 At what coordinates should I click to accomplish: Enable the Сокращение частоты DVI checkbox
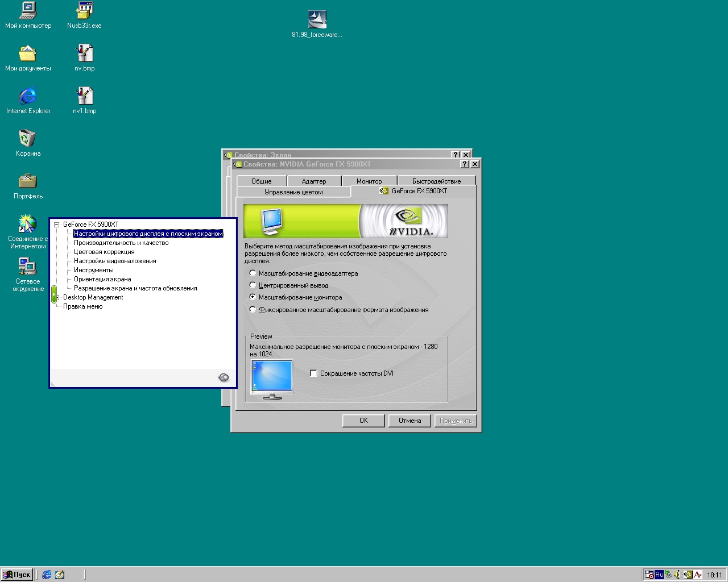click(313, 373)
